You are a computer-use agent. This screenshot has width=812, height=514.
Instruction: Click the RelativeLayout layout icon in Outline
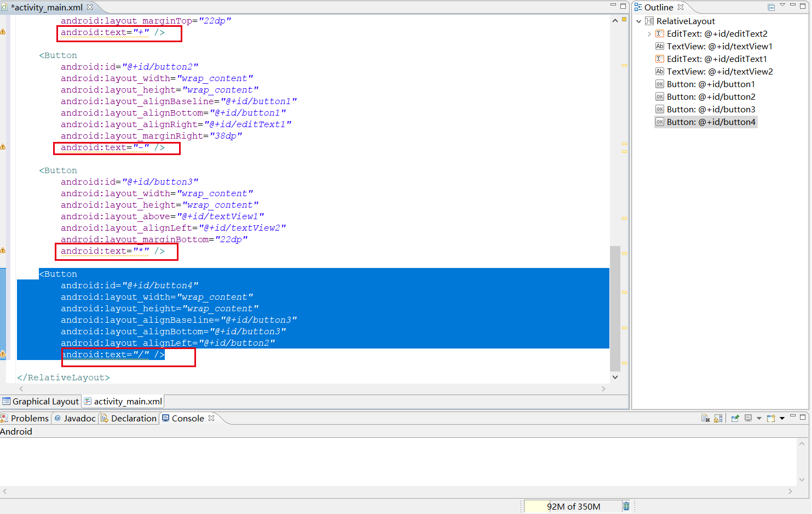pyautogui.click(x=649, y=21)
